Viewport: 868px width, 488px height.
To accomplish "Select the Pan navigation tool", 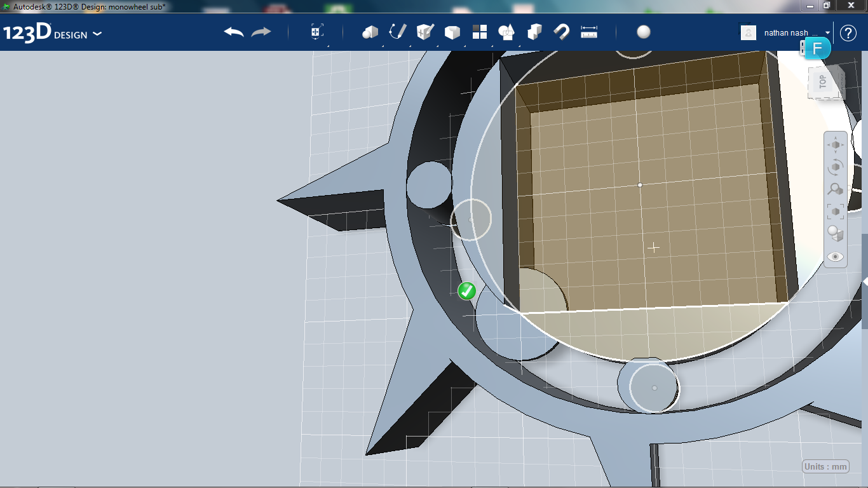I will (x=835, y=145).
